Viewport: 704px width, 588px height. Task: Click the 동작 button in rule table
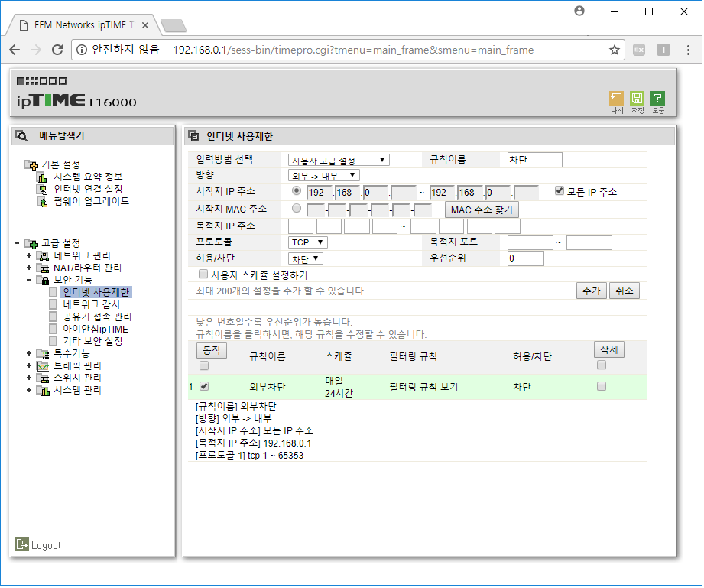212,351
